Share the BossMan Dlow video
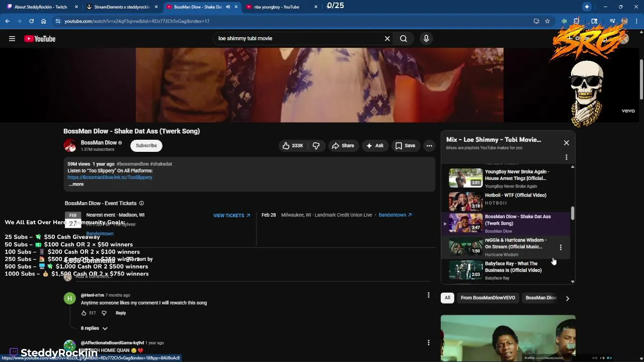This screenshot has width=644, height=362. point(343,146)
